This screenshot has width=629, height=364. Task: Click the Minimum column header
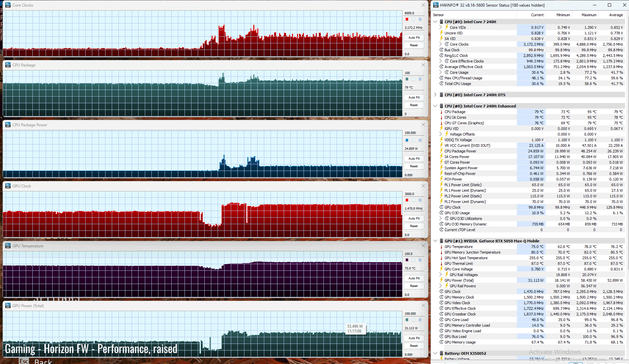[x=559, y=15]
